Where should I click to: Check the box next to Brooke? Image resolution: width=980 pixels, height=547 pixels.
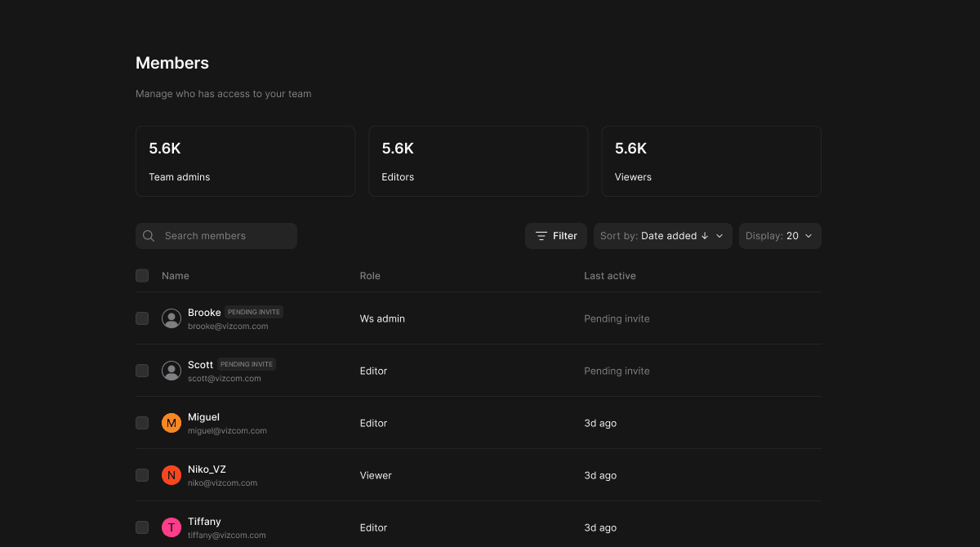[x=142, y=318]
